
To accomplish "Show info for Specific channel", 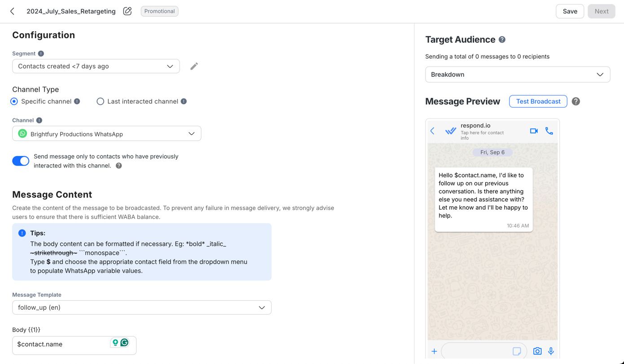I will tap(77, 101).
